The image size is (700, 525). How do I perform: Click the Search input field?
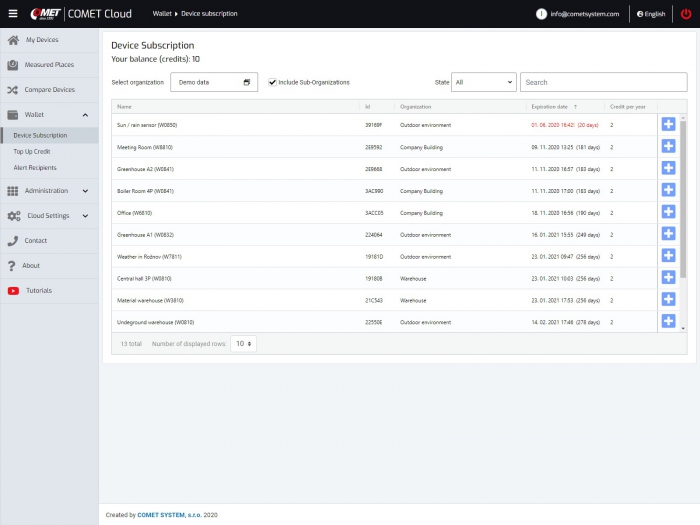pos(603,82)
